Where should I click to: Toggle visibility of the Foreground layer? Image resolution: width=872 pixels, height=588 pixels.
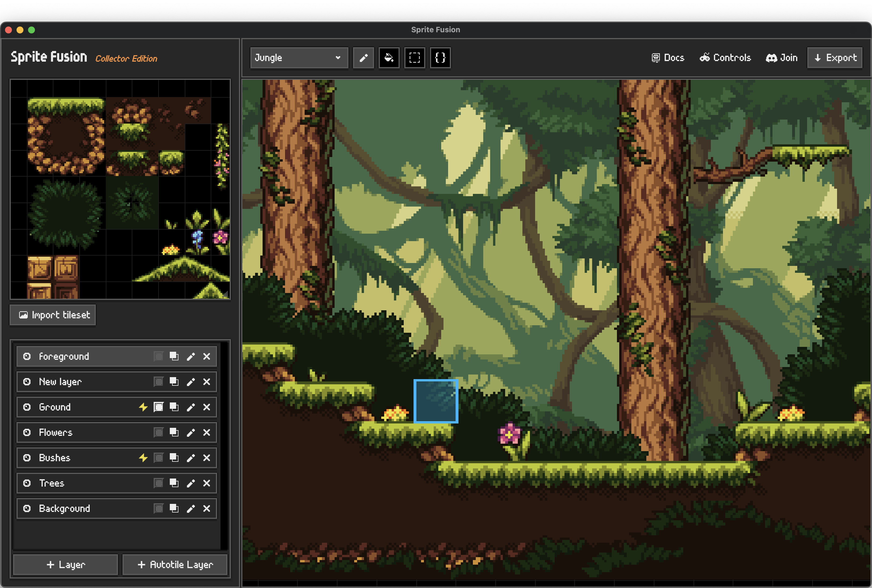coord(27,356)
